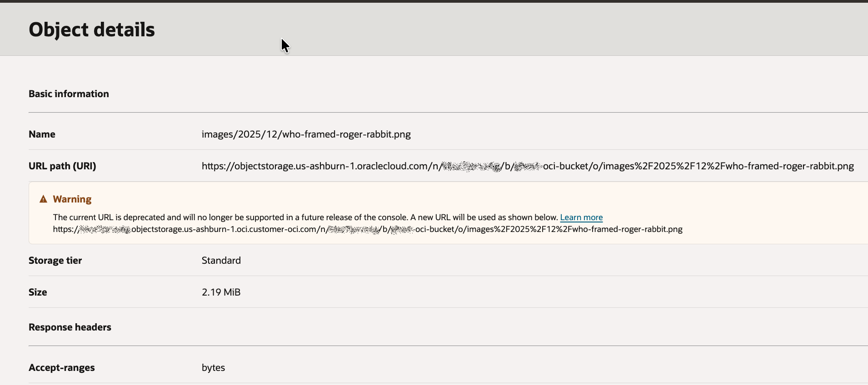Click the Standard storage tier value
868x385 pixels.
pos(221,261)
